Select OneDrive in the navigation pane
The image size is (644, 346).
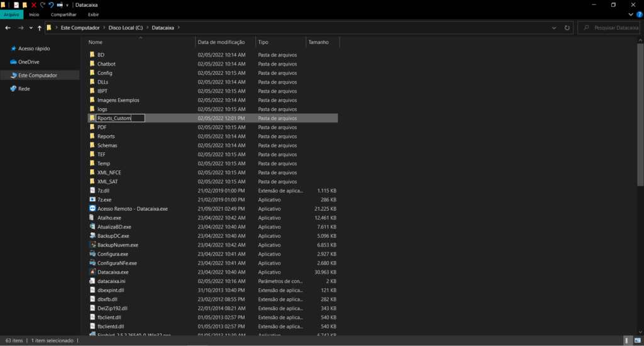tap(28, 62)
